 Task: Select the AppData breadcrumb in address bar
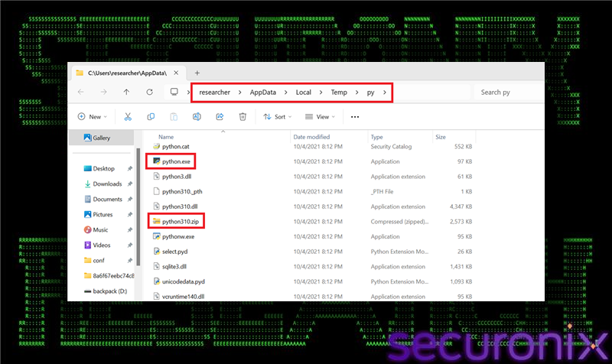click(262, 92)
